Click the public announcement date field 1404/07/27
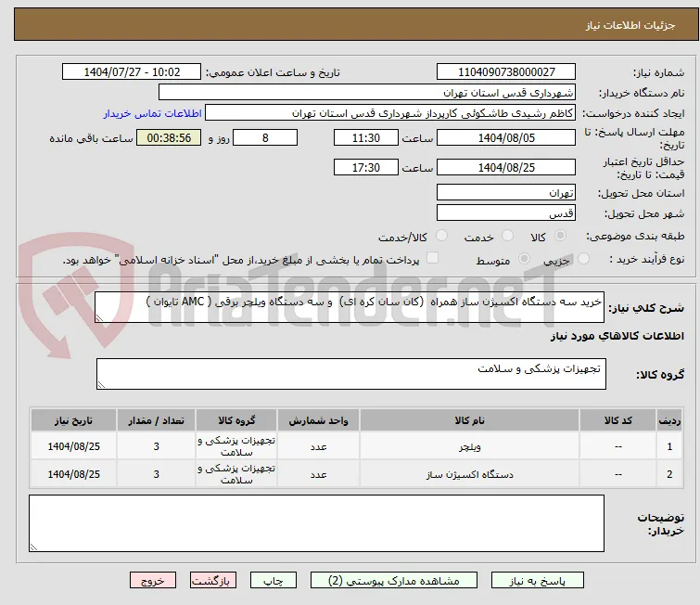The height and width of the screenshot is (605, 700). 132,72
